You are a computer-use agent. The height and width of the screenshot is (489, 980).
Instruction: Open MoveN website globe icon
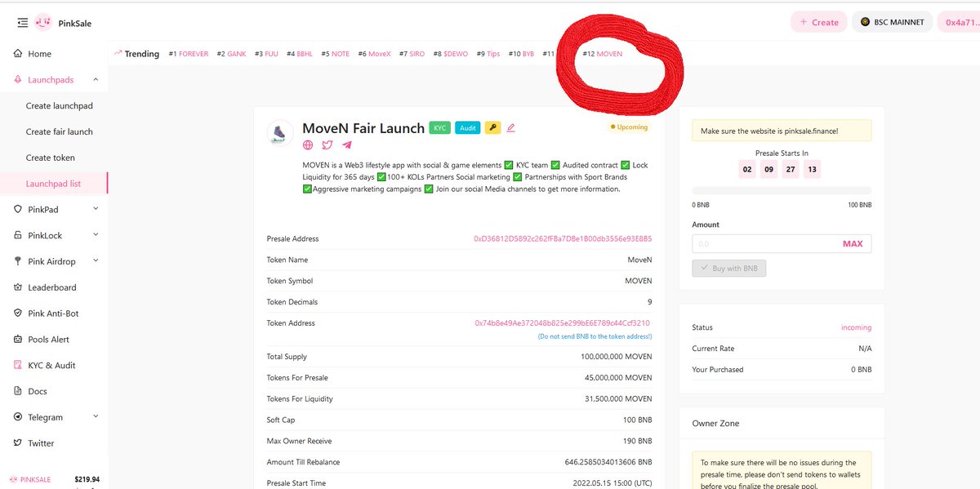pyautogui.click(x=308, y=145)
